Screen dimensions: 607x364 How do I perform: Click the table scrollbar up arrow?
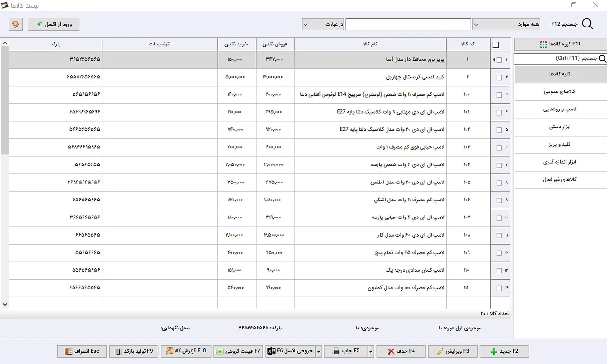[x=5, y=43]
